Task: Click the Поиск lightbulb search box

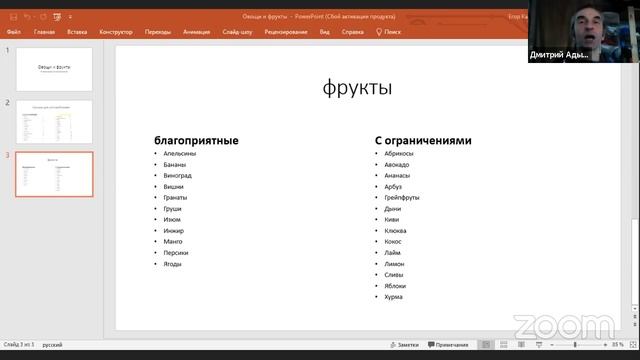Action: pyautogui.click(x=388, y=32)
